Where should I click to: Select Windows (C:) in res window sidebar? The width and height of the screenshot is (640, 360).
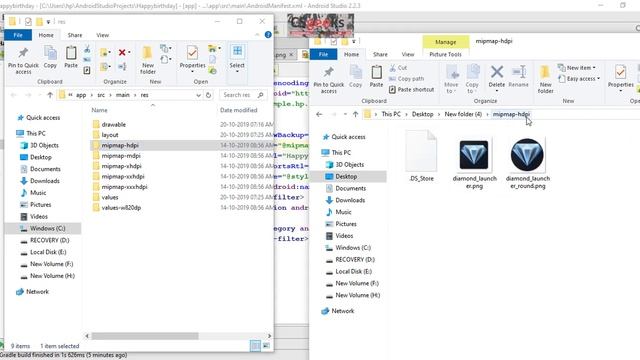[43, 229]
